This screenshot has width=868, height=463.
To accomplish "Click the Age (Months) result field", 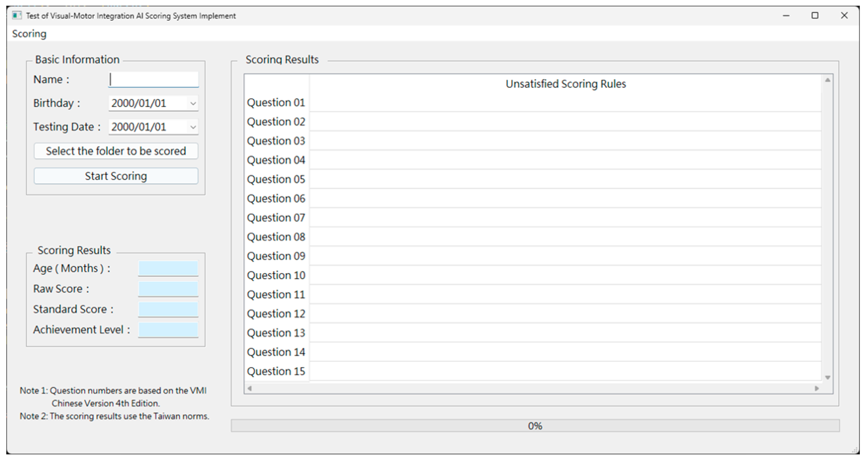I will tap(168, 268).
